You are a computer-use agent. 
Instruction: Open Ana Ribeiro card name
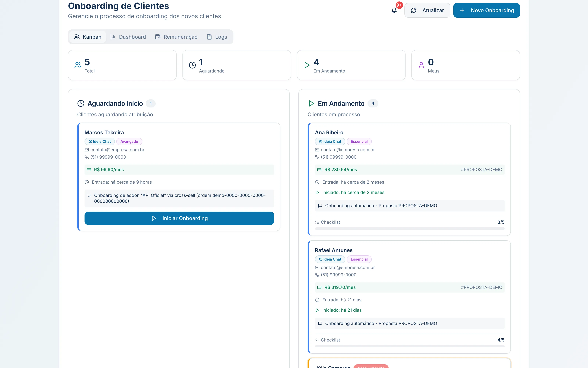pos(329,132)
